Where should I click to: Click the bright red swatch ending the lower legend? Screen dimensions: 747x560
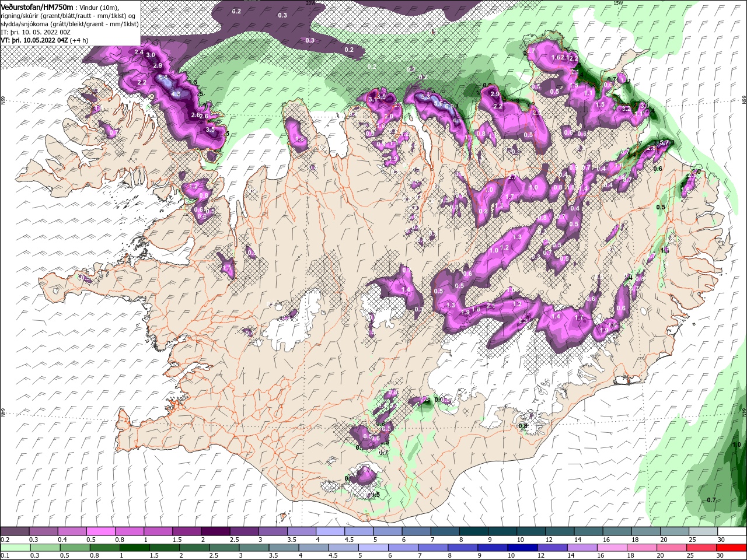pos(732,548)
